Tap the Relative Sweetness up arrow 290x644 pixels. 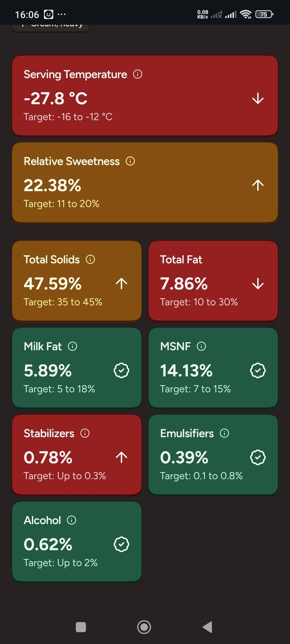[258, 185]
